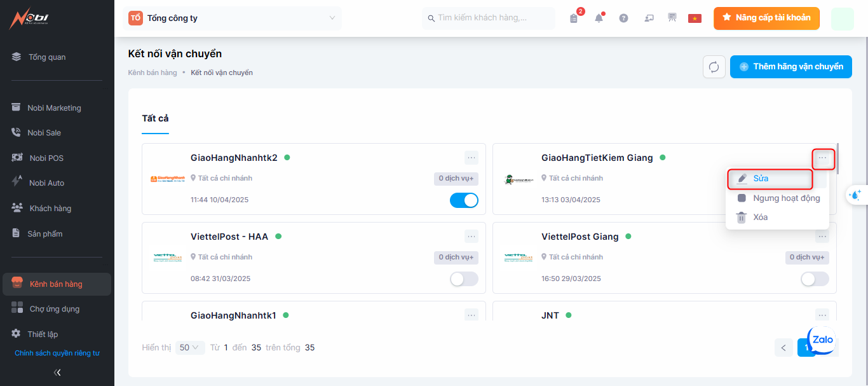Image resolution: width=868 pixels, height=386 pixels.
Task: Click the customer search input field
Action: pos(489,18)
